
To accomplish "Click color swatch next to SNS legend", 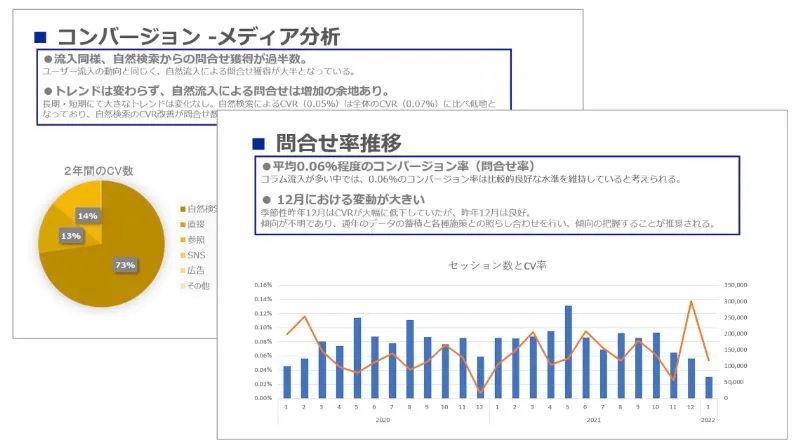I will click(x=183, y=255).
